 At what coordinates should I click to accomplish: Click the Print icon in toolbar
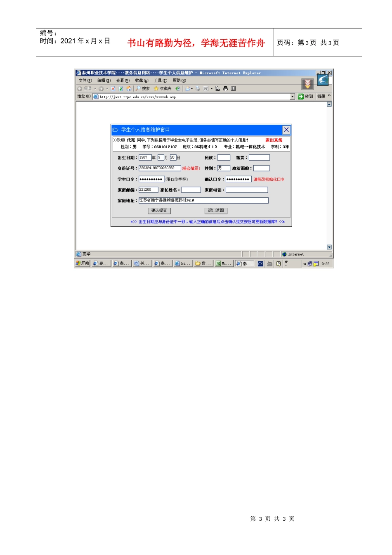198,88
